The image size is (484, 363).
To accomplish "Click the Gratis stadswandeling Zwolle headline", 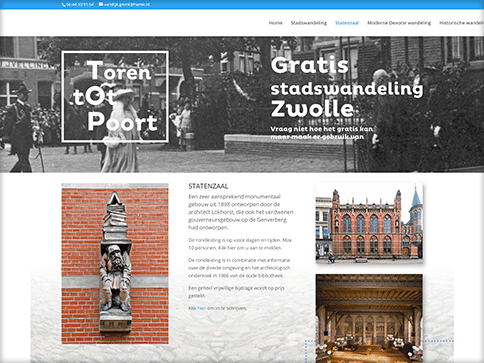I will click(x=347, y=87).
